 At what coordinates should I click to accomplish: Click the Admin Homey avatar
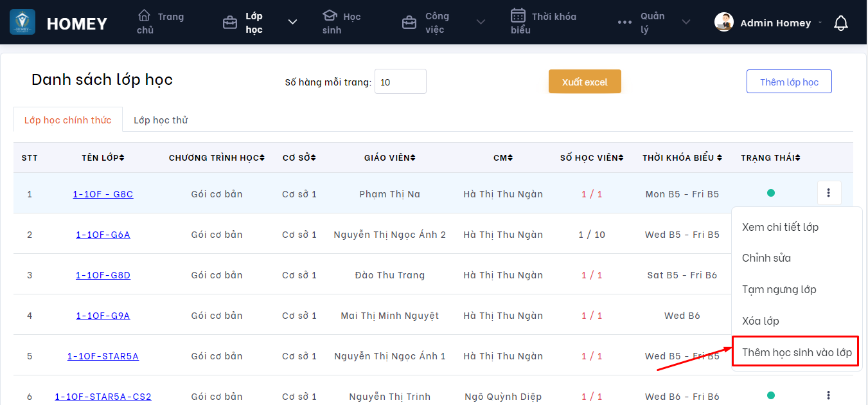(724, 22)
